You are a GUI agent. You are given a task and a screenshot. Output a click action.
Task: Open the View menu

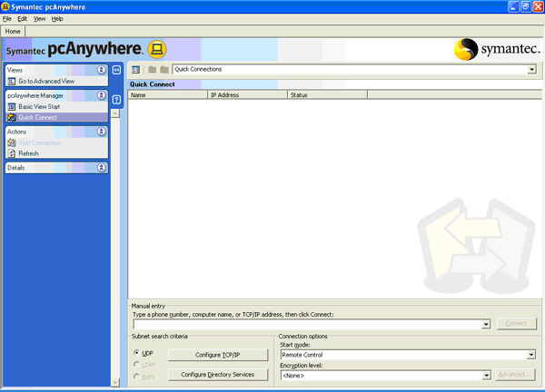pyautogui.click(x=39, y=18)
